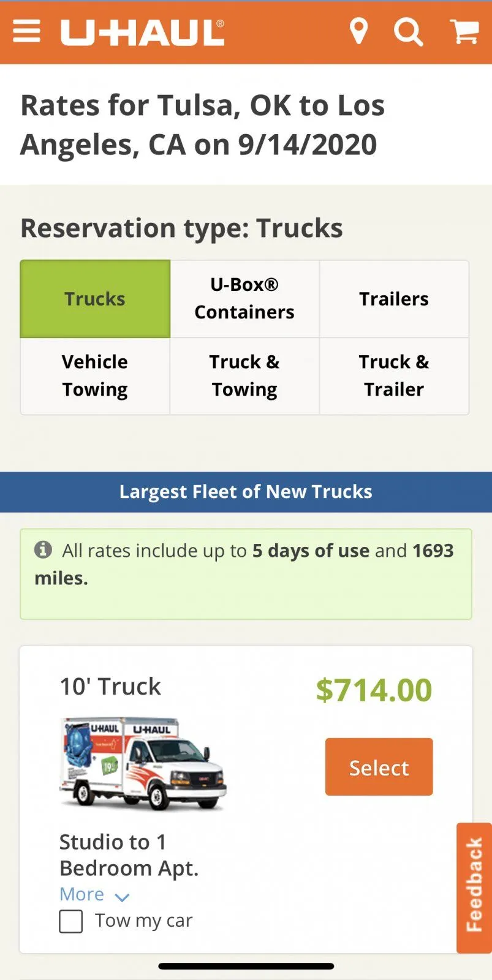Open the location finder pin icon
The height and width of the screenshot is (980, 492).
pyautogui.click(x=358, y=31)
